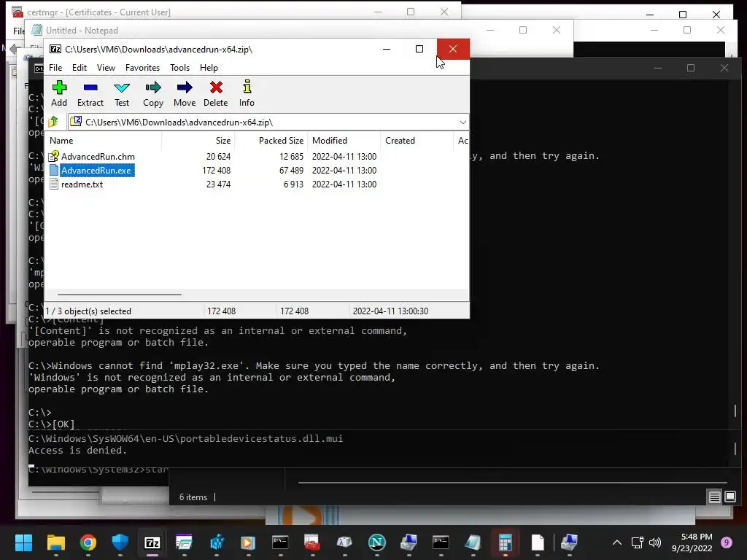This screenshot has height=560, width=747.
Task: Select the AdvancedRun.chm file
Action: [98, 157]
